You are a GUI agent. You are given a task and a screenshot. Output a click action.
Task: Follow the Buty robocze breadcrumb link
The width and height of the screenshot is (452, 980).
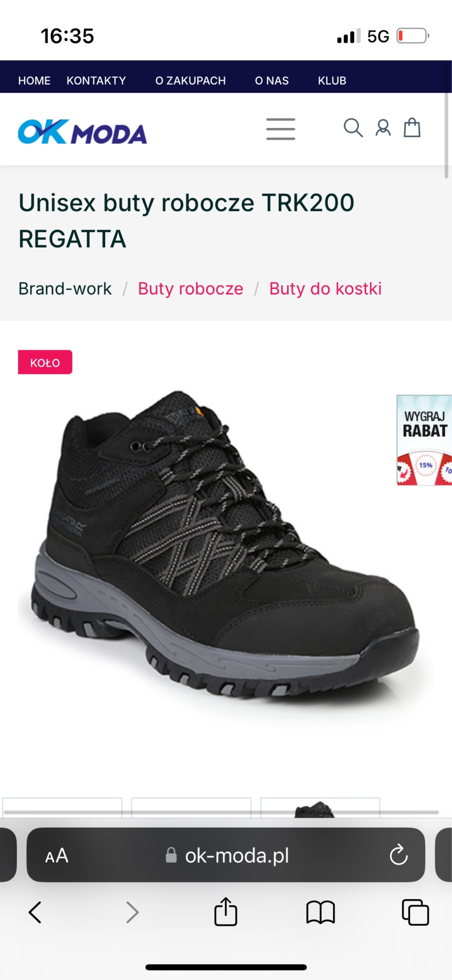pos(190,289)
